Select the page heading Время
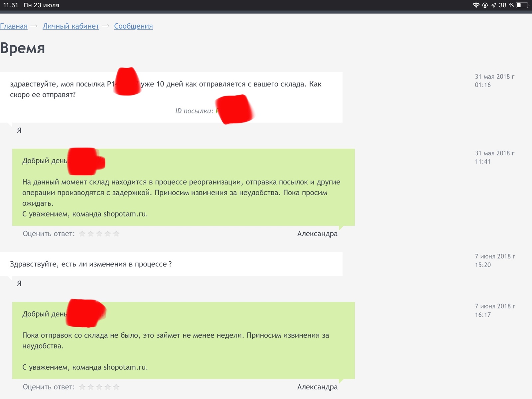The image size is (532, 399). [x=23, y=48]
